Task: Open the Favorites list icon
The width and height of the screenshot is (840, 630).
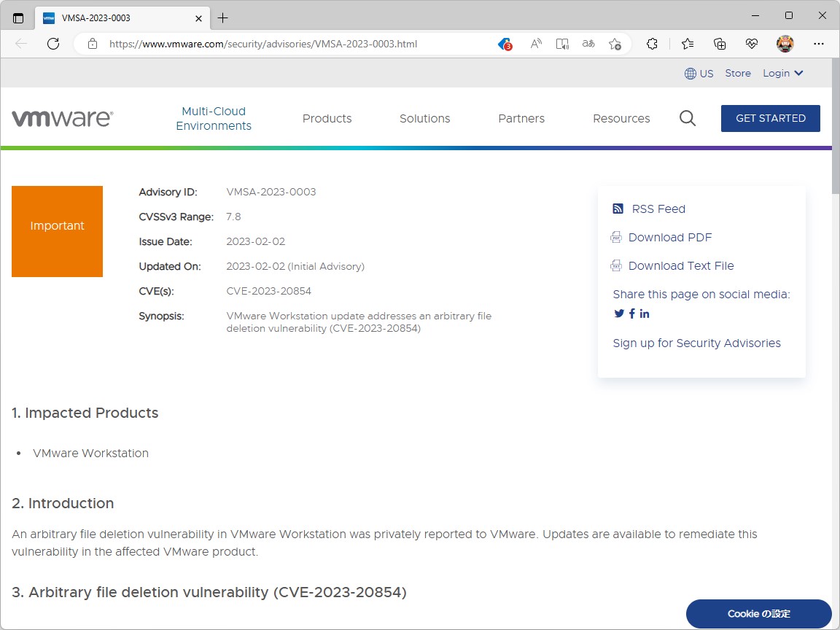Action: tap(688, 44)
